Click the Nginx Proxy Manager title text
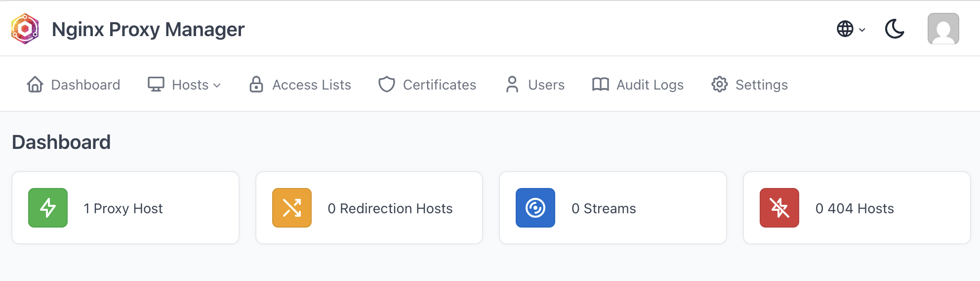The height and width of the screenshot is (281, 980). [x=148, y=30]
